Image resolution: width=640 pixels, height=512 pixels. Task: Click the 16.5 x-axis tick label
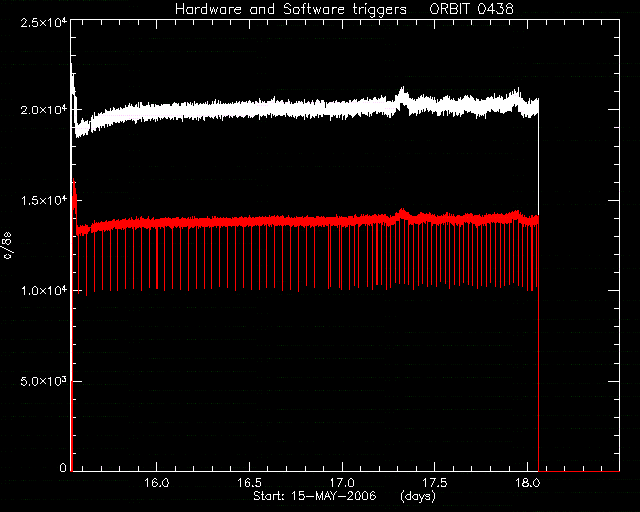tap(249, 483)
